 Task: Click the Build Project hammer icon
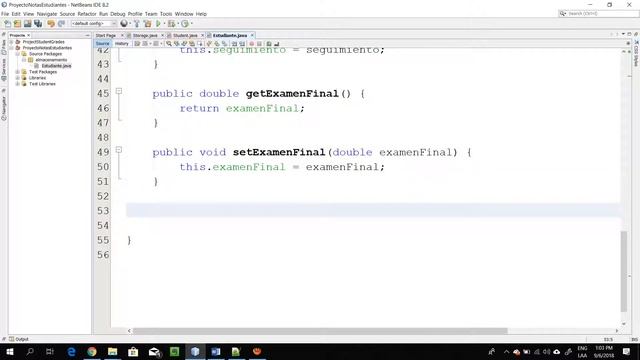[x=137, y=24]
